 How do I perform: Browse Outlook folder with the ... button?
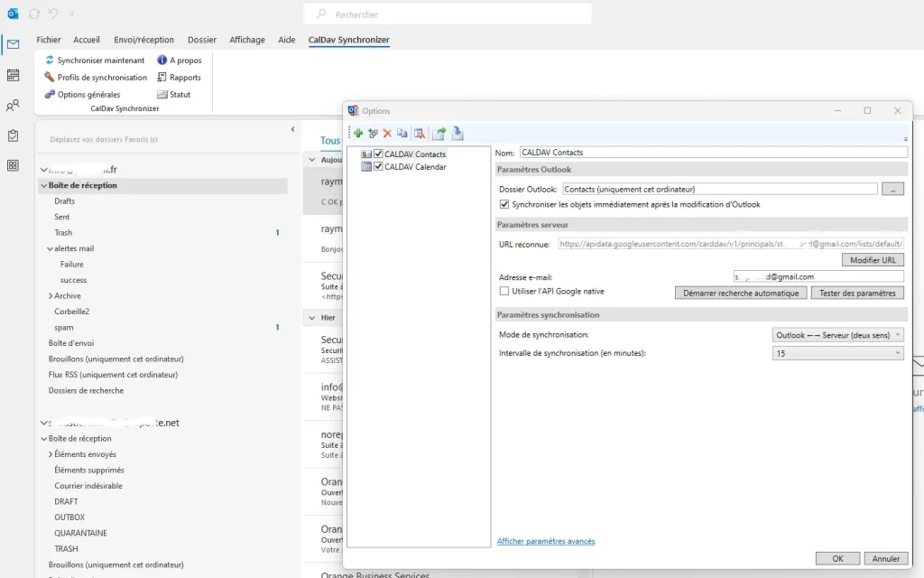tap(892, 190)
